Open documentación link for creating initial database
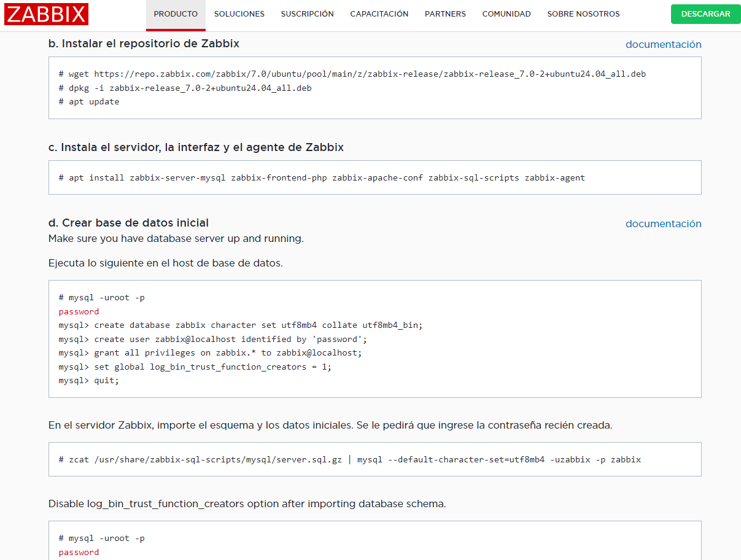741x560 pixels. click(663, 224)
